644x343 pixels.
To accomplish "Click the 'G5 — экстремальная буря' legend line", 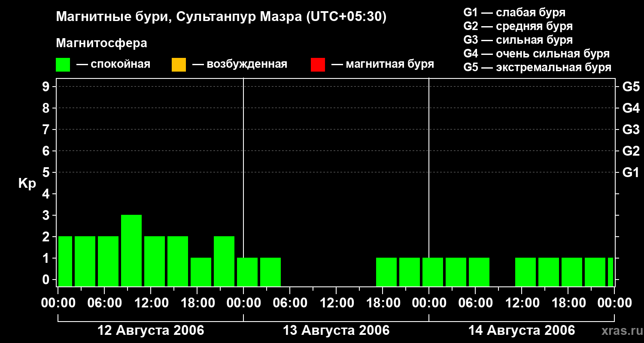I will coord(538,68).
